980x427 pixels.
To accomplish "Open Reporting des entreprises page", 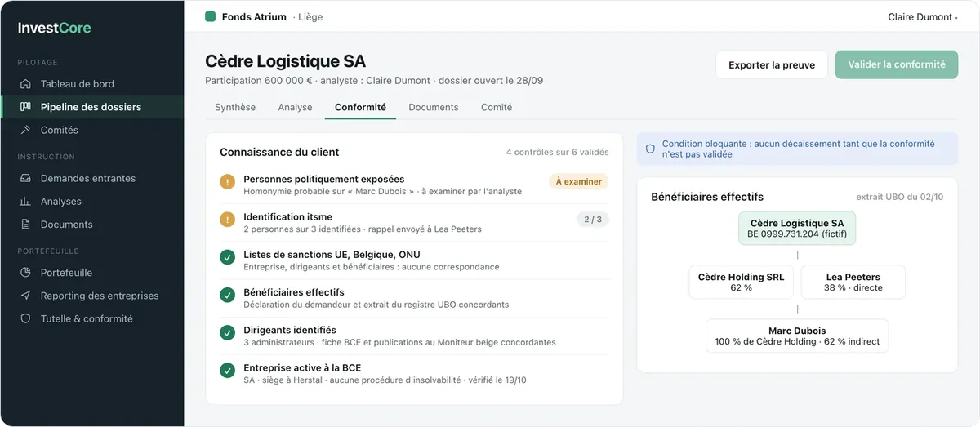I will point(92,296).
